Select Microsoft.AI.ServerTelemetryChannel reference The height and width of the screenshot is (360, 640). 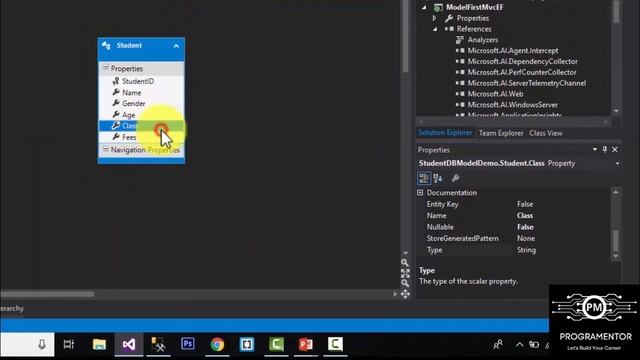(x=527, y=83)
